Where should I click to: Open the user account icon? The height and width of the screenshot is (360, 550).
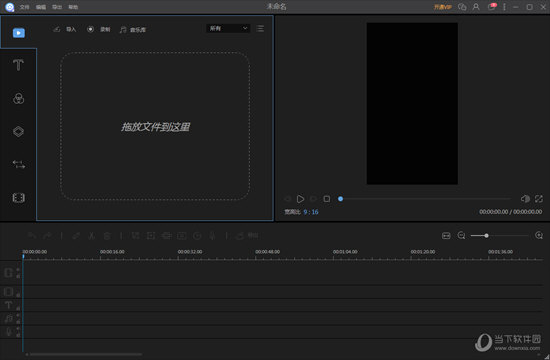click(x=476, y=7)
